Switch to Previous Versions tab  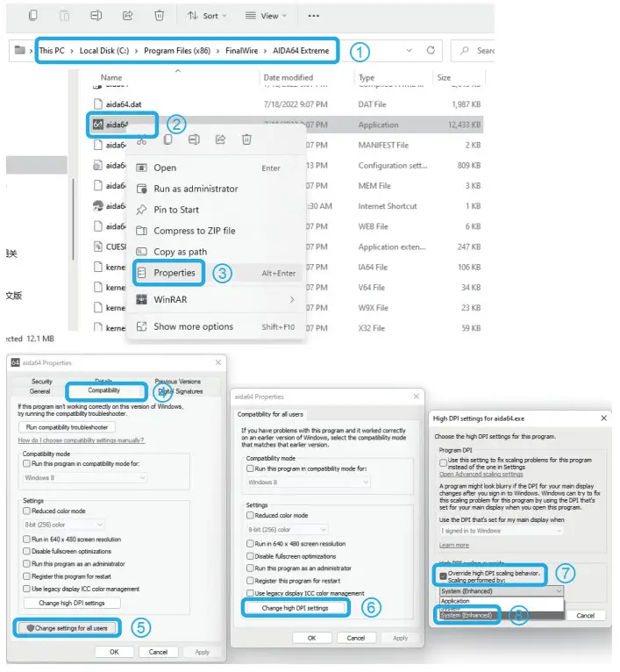tap(177, 381)
